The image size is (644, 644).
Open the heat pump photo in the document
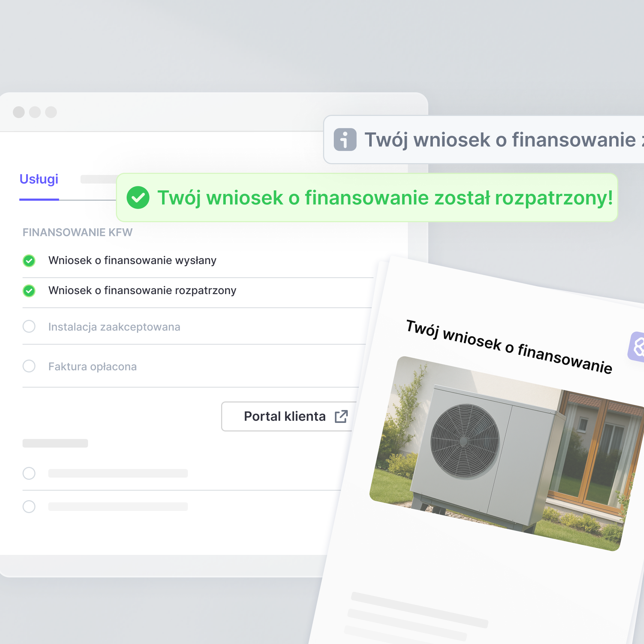tap(507, 453)
